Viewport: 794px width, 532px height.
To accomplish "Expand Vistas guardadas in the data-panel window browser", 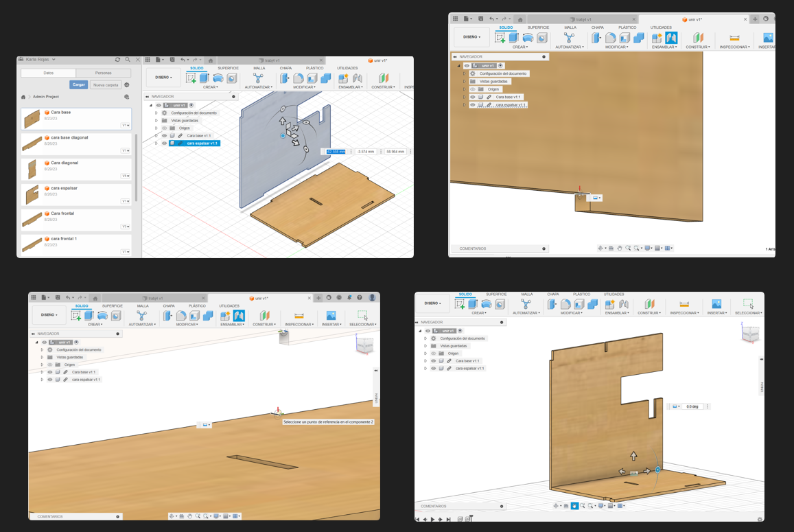I will coord(156,121).
